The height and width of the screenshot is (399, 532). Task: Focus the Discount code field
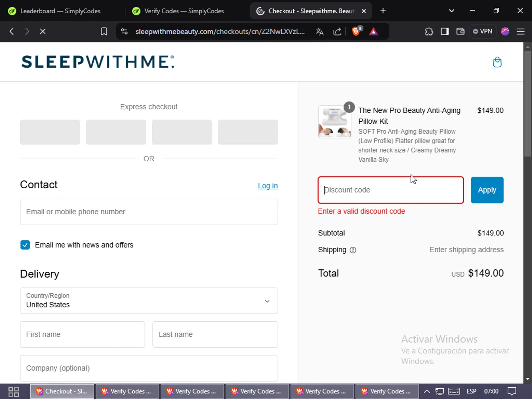coord(391,190)
